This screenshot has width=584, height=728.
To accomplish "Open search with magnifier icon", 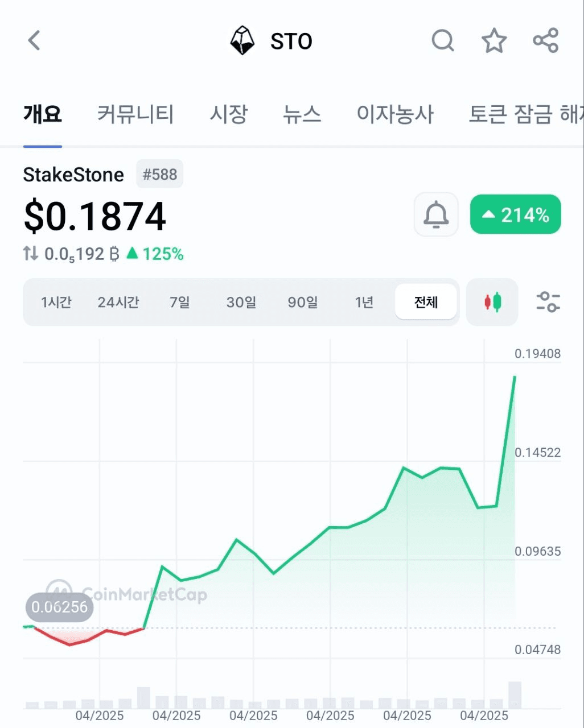I will 443,40.
